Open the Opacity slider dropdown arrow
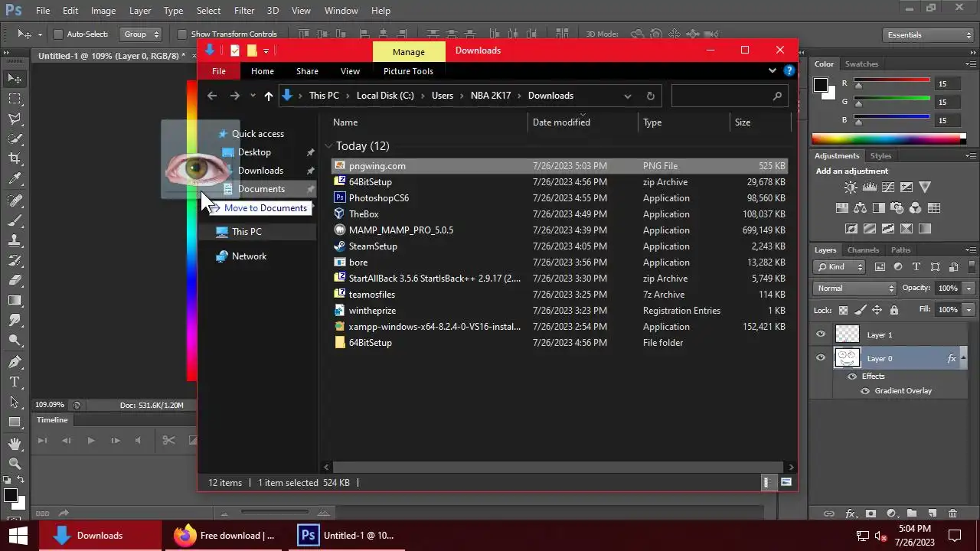Image resolution: width=980 pixels, height=551 pixels. click(969, 289)
